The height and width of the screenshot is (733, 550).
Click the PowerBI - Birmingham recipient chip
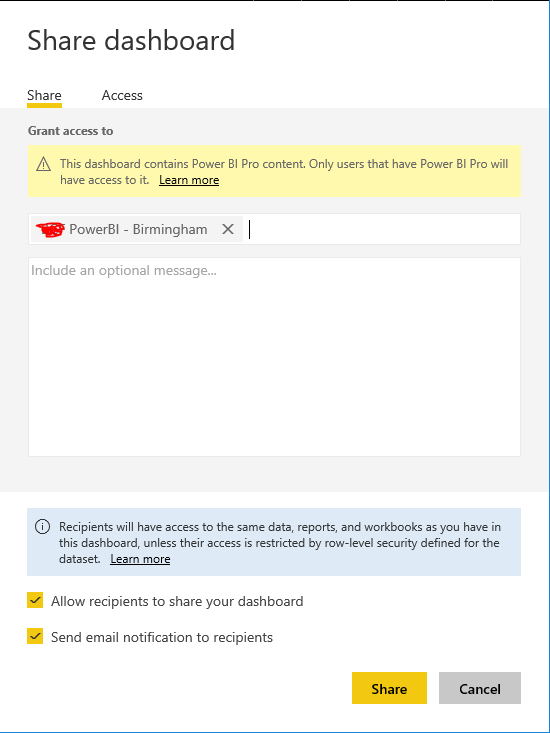(137, 229)
